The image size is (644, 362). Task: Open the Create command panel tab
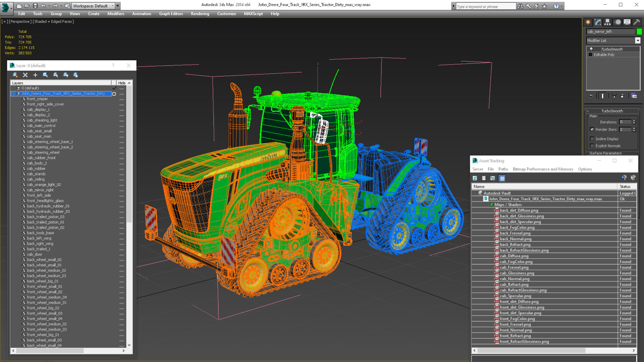[588, 22]
